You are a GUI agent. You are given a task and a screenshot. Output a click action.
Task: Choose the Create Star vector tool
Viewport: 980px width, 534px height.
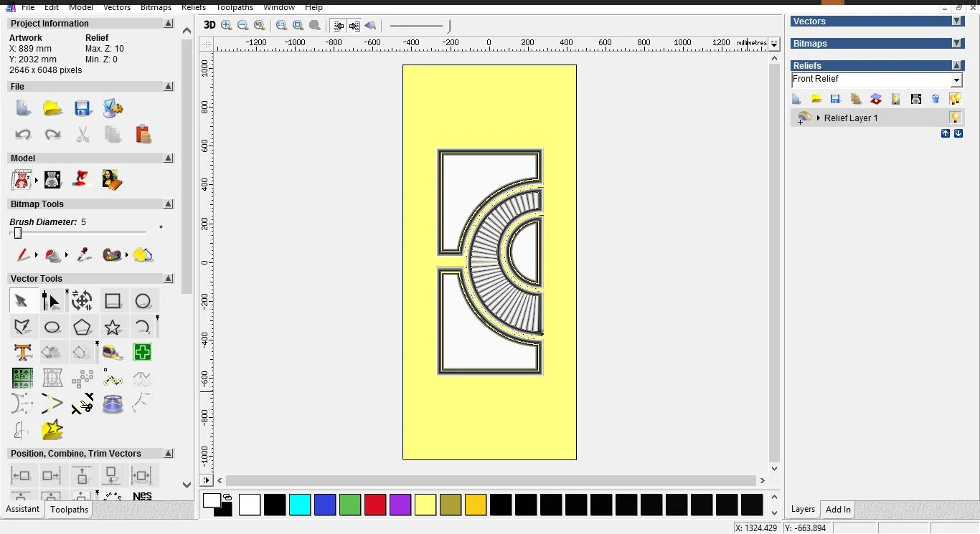coord(113,328)
